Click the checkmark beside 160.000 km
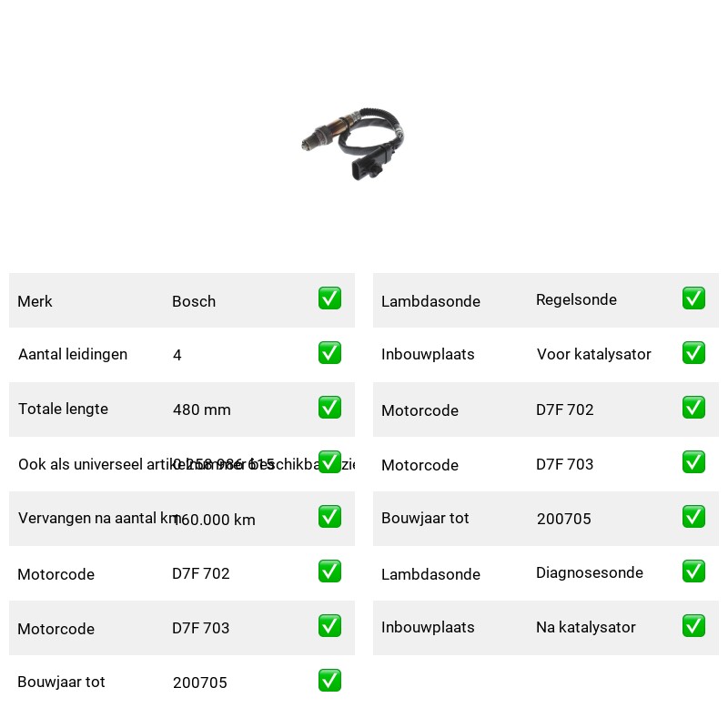This screenshot has width=728, height=728. tap(329, 517)
